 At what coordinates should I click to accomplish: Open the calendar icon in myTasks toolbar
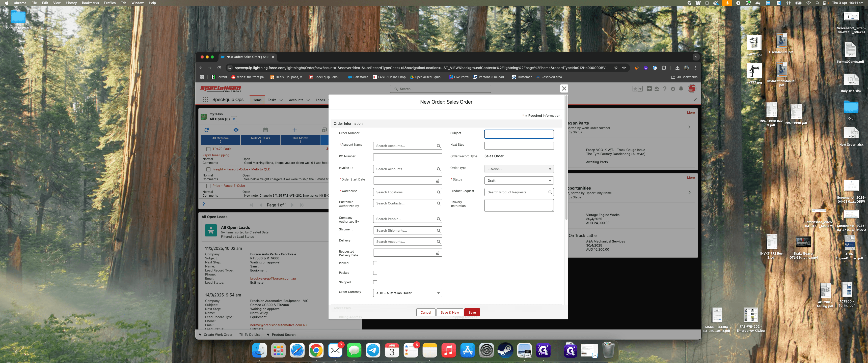point(265,130)
